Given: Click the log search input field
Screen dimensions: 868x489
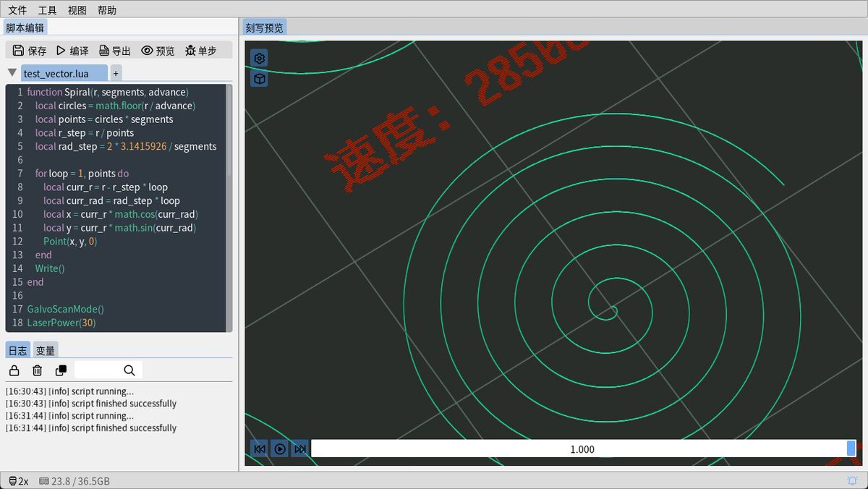Looking at the screenshot, I should (98, 370).
